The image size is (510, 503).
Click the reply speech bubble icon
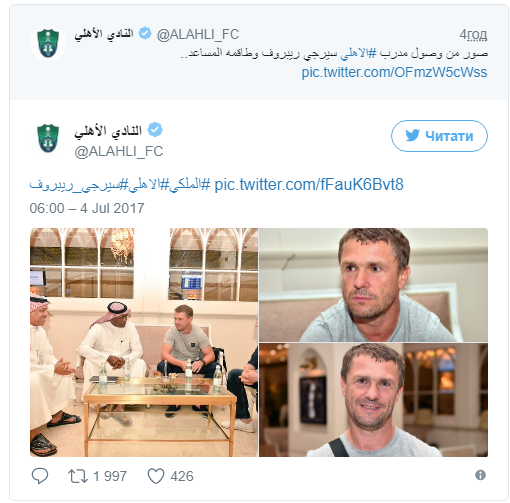40,476
